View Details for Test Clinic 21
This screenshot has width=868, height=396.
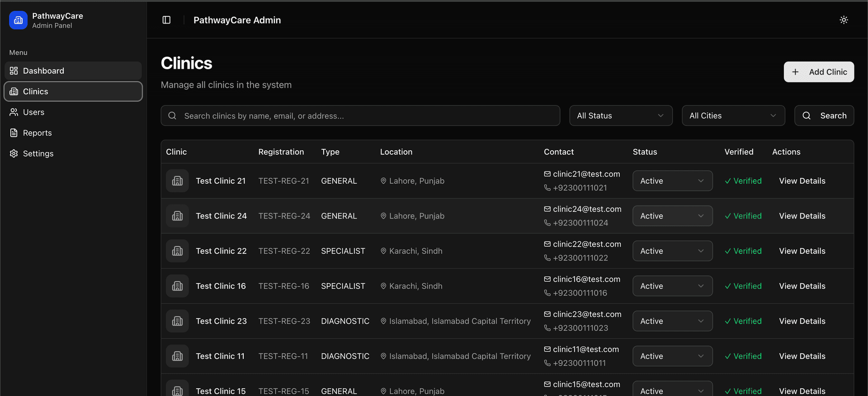click(802, 181)
